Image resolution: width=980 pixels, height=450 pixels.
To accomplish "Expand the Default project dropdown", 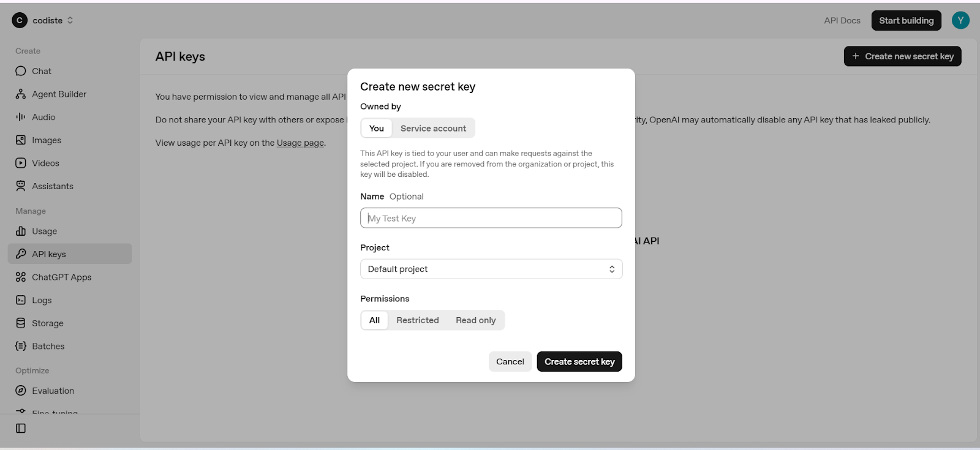I will click(x=491, y=269).
